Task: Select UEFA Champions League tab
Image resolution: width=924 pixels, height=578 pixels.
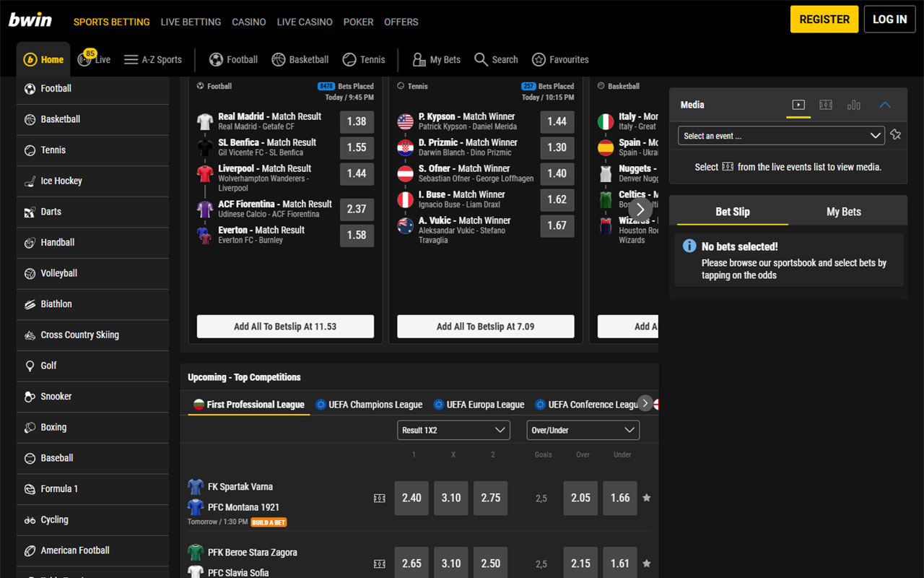Action: 369,405
